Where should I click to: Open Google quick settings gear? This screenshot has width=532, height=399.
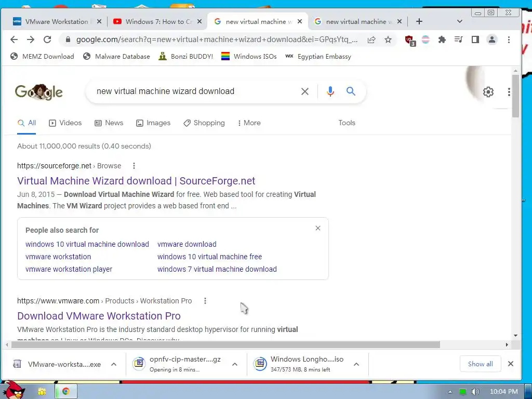(488, 91)
